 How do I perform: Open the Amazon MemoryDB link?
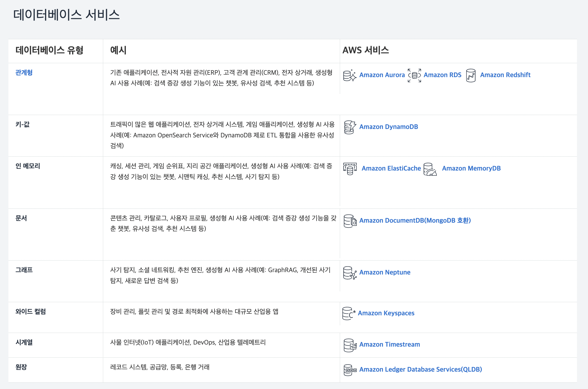coord(471,168)
